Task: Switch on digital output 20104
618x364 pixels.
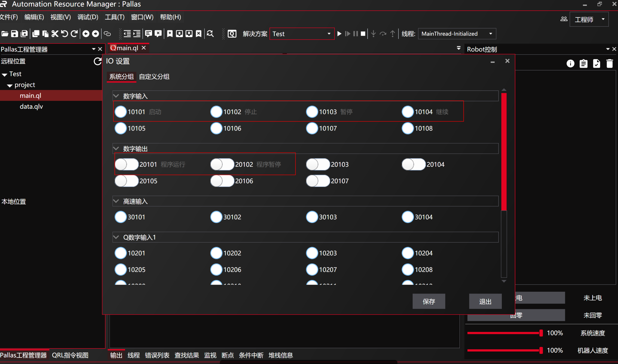Action: click(x=413, y=164)
